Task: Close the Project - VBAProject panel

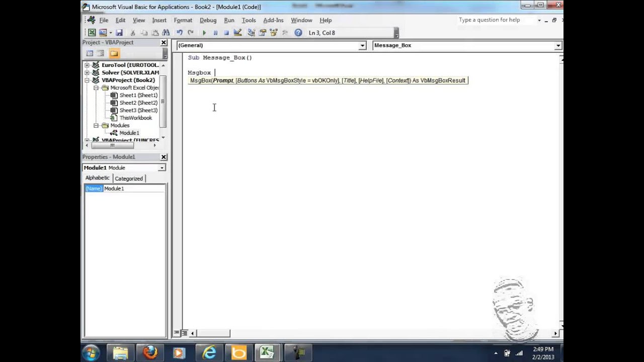Action: click(164, 43)
